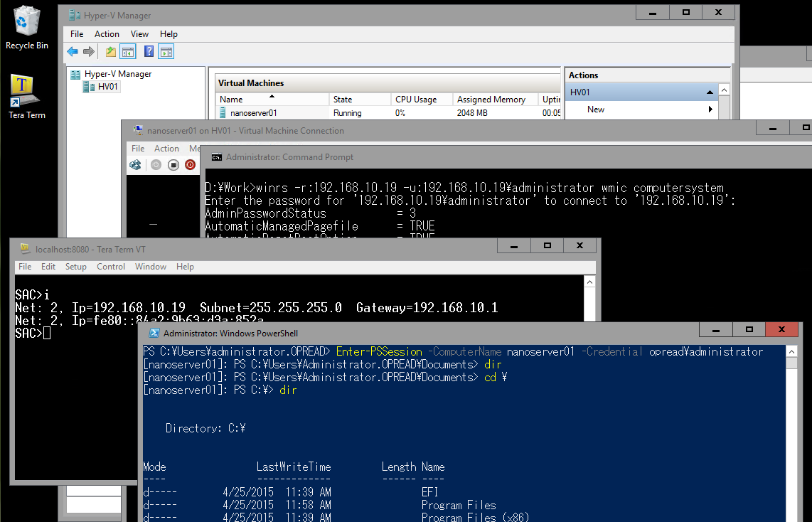Click the Virtual Machine Connection title bar icon
Viewport: 812px width, 522px height.
pos(138,131)
